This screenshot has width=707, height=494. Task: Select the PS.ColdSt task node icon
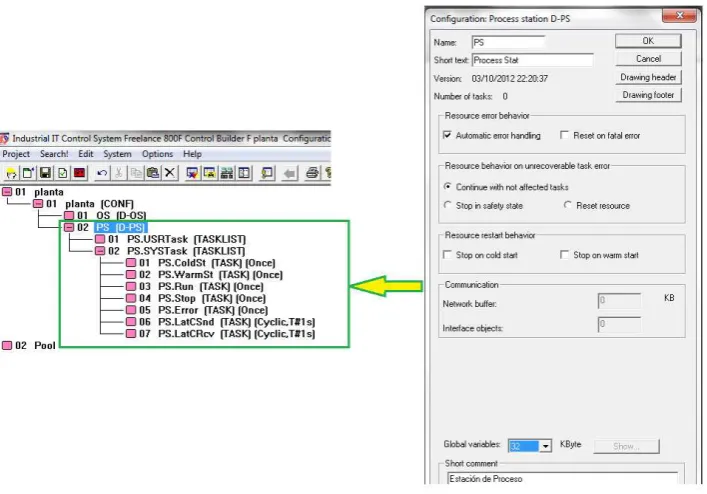point(131,263)
